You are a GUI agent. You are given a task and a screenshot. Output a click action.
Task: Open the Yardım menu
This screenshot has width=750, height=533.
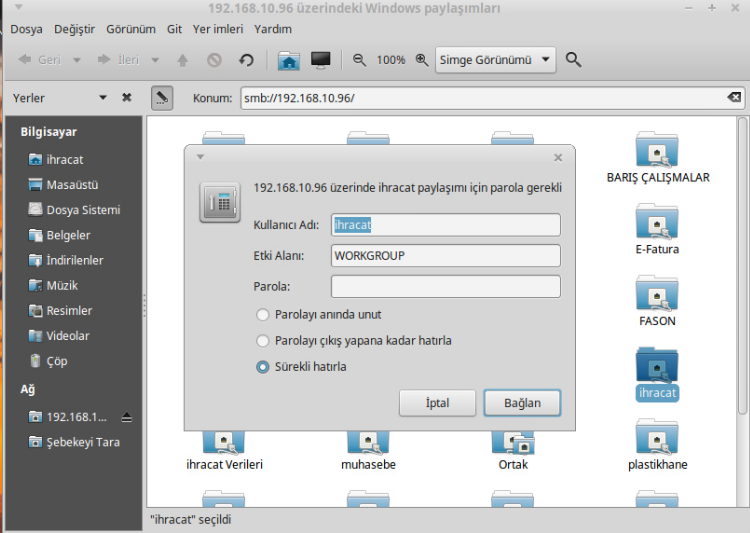click(x=273, y=29)
